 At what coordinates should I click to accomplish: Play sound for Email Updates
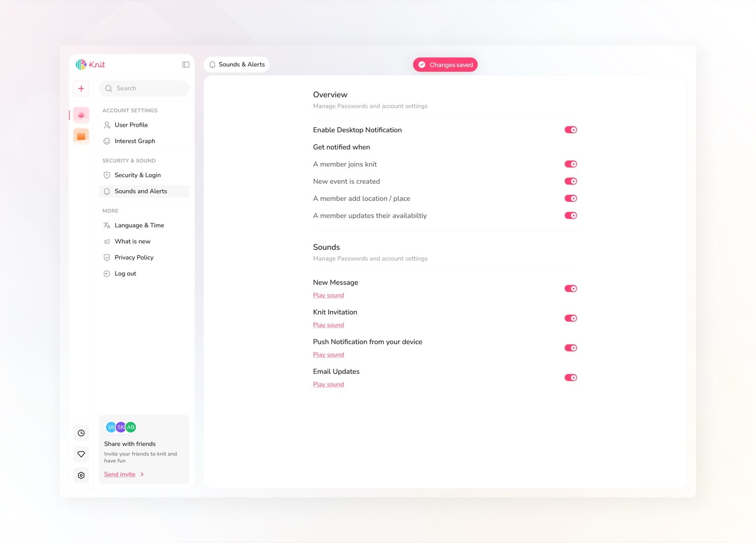click(328, 385)
